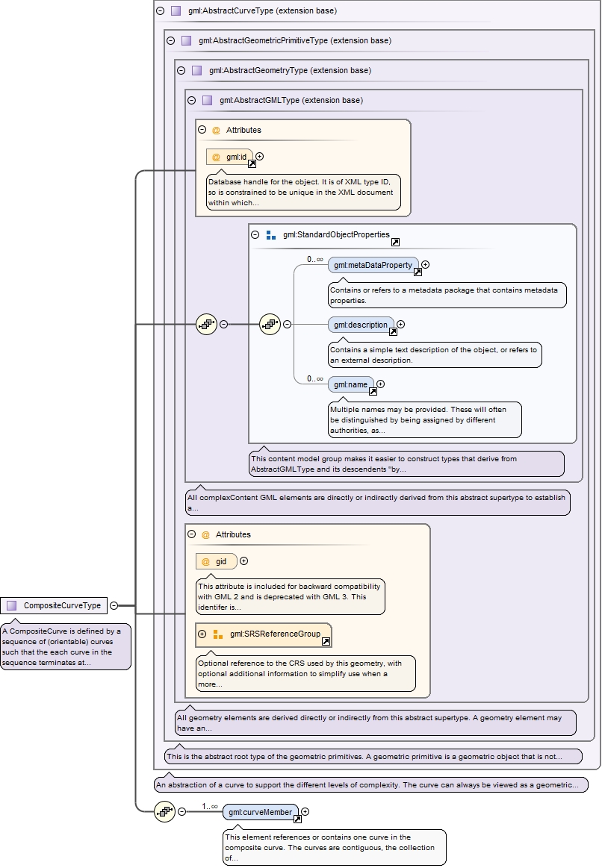The height and width of the screenshot is (868, 602).
Task: Click outer sequence compositor icon
Action: 207,325
